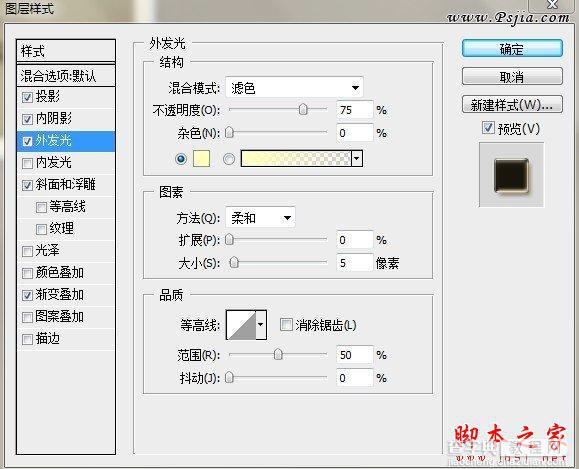This screenshot has width=579, height=469.
Task: Toggle the 内阴影 checkbox
Action: coord(27,119)
